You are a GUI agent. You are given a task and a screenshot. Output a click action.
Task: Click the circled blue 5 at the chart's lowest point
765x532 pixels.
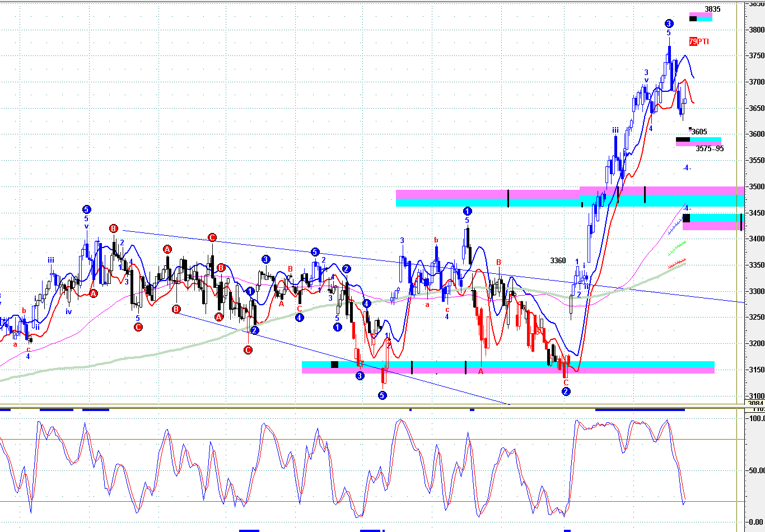382,395
